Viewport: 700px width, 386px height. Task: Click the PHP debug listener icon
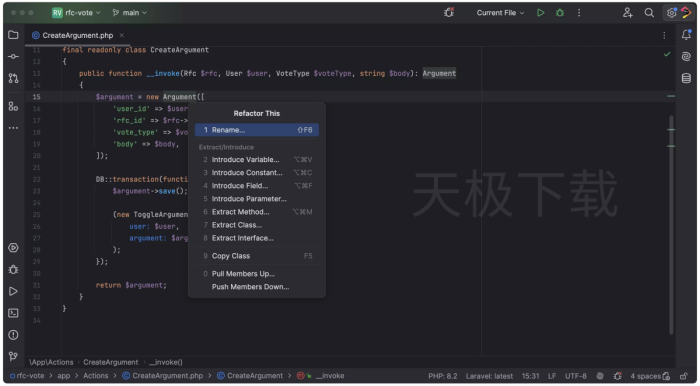449,13
